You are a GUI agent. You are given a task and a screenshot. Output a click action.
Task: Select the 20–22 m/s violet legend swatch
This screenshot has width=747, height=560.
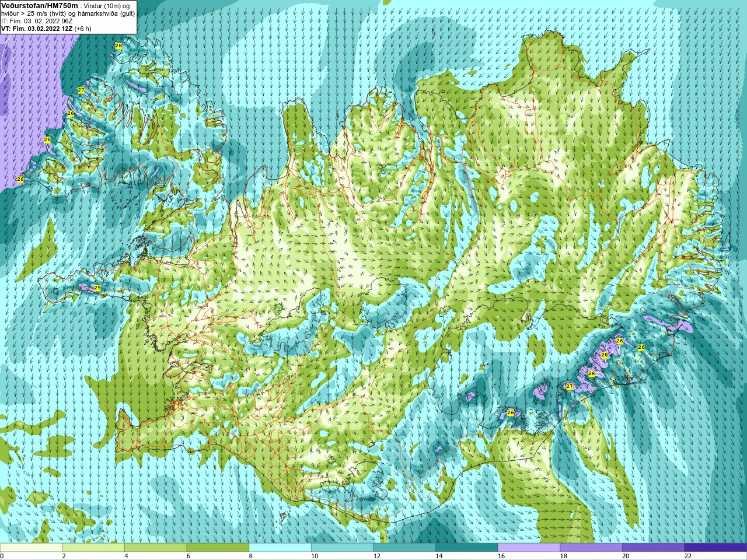(x=654, y=547)
